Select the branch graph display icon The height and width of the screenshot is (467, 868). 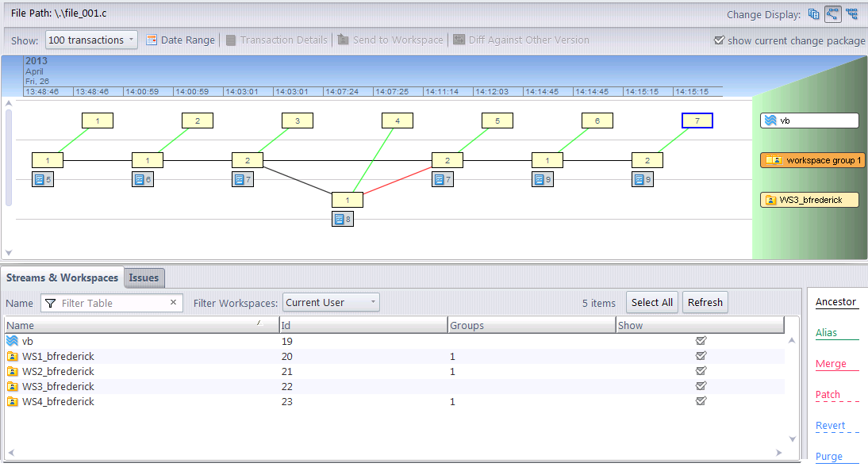point(832,13)
